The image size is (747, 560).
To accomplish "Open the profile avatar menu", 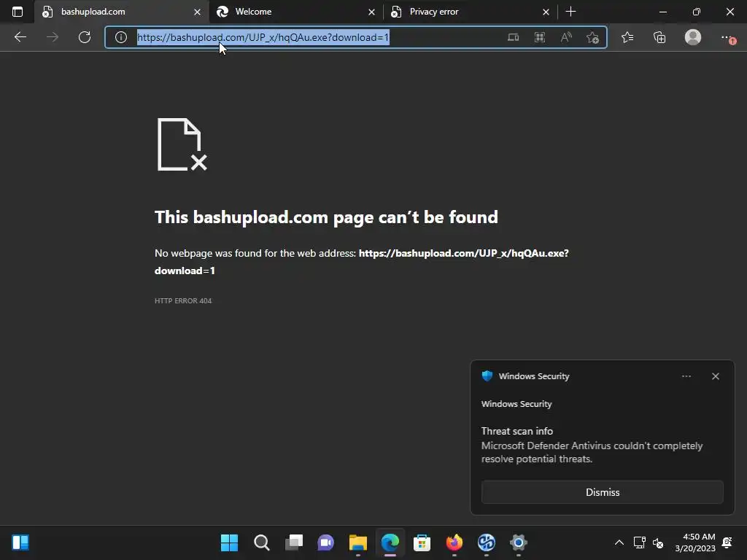I will point(693,37).
